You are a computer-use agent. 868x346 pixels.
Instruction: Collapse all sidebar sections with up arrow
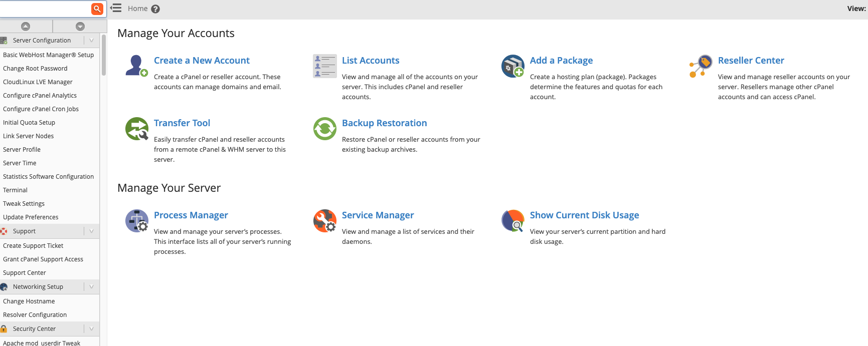(x=26, y=26)
